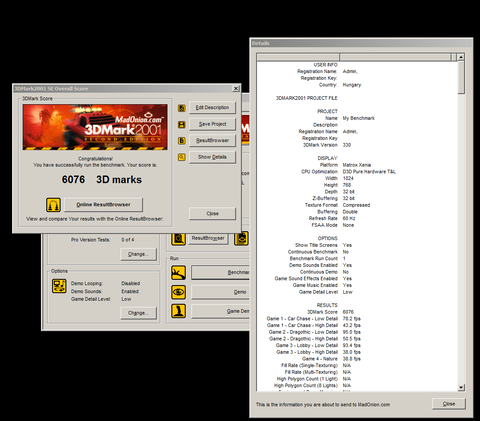Click the magnifier icon beside ResultBrowser in main window
The image size is (480, 421).
pos(179,238)
